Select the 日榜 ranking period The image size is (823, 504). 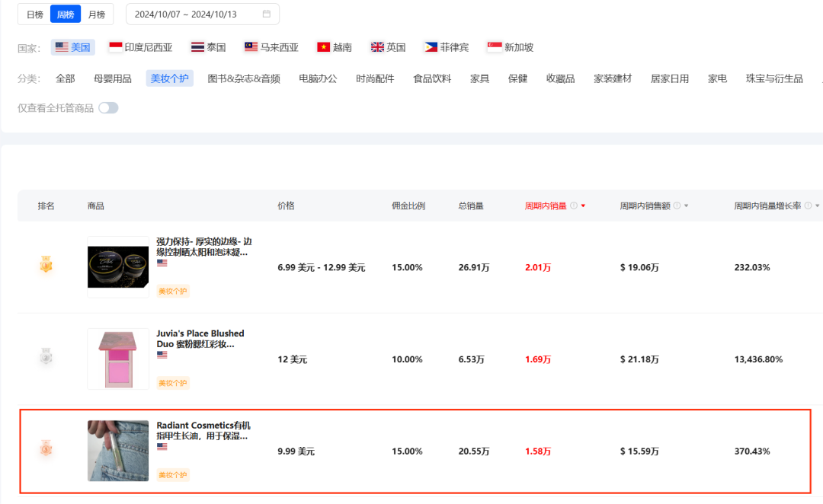tap(34, 14)
